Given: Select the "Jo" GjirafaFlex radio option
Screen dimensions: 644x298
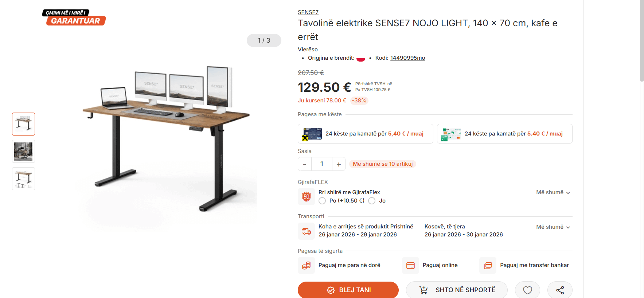Looking at the screenshot, I should click(x=372, y=201).
